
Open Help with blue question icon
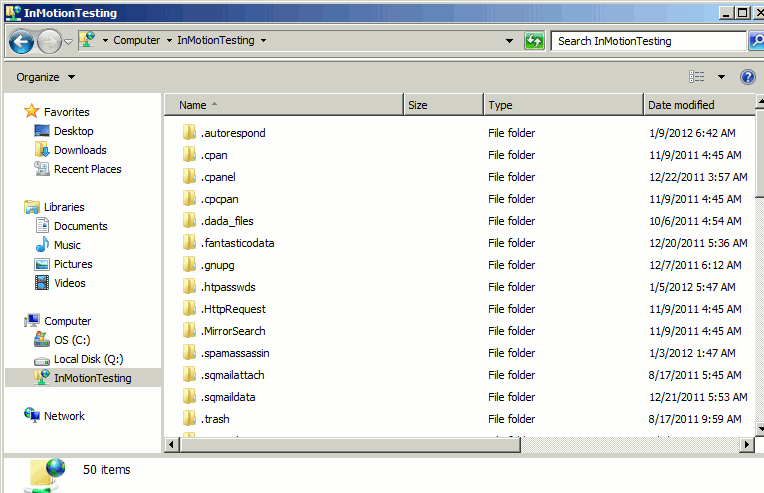coord(747,77)
